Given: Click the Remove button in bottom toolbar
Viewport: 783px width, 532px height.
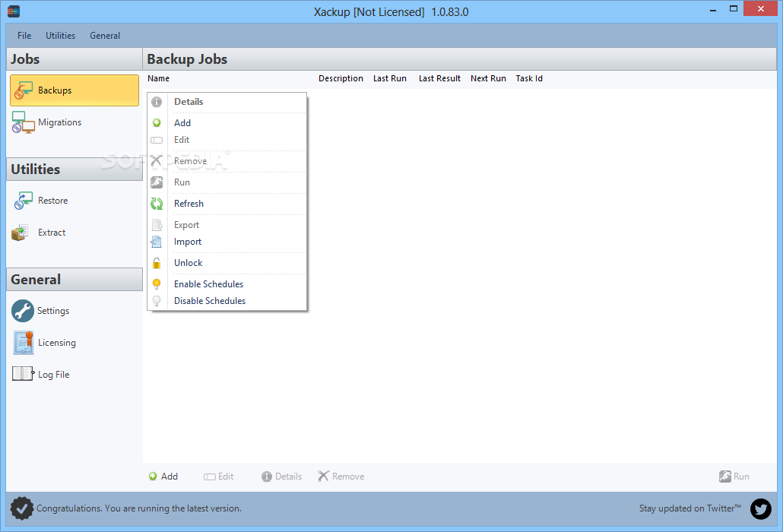Looking at the screenshot, I should point(341,477).
